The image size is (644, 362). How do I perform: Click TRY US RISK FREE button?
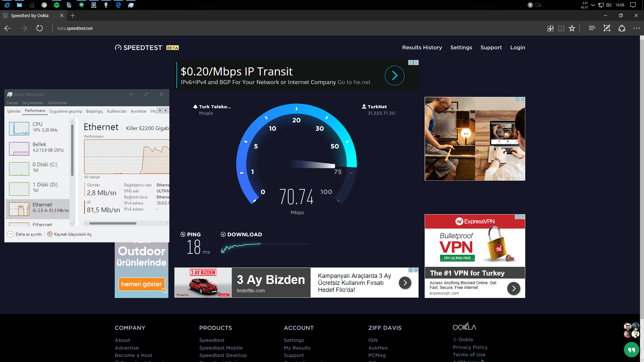coord(457,258)
